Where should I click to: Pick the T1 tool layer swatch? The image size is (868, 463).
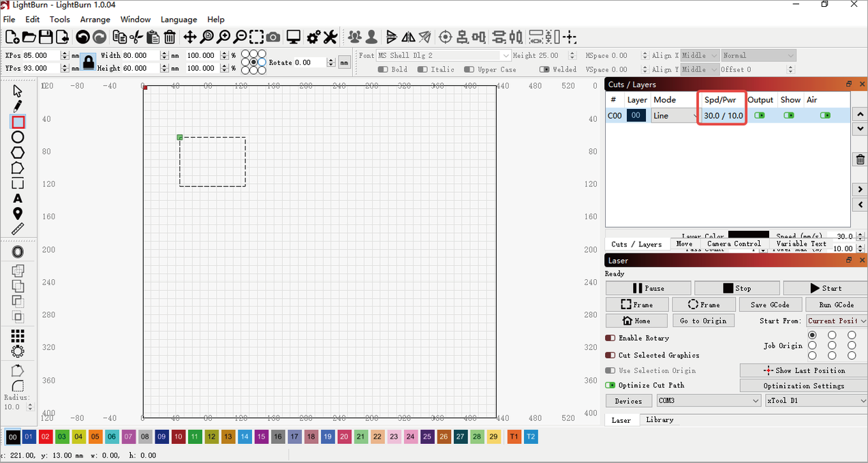click(514, 437)
